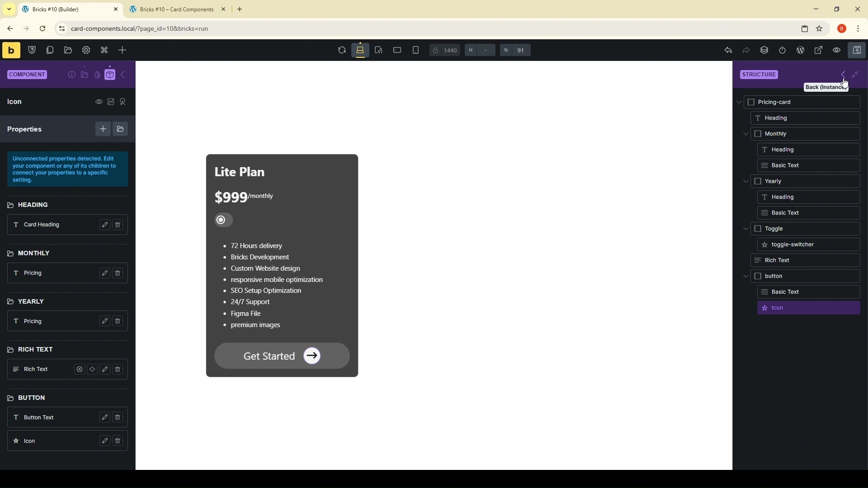Collapse the Toggle element chevron
The height and width of the screenshot is (488, 868).
[746, 229]
